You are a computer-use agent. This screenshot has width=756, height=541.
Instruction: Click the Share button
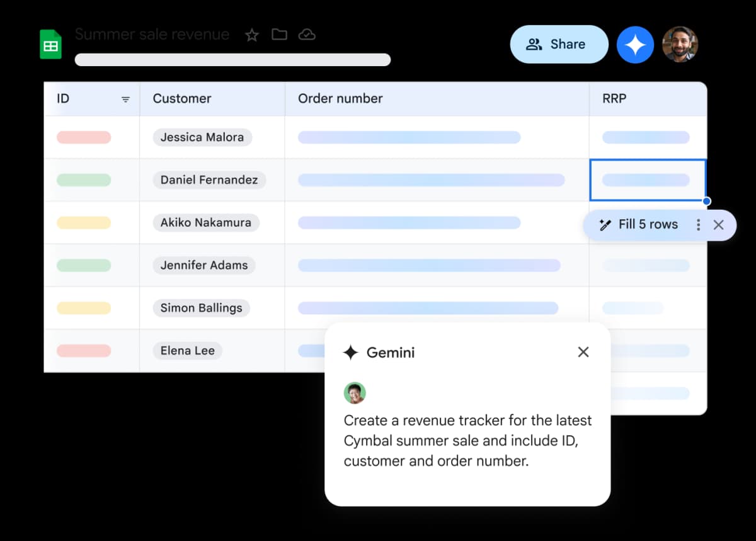tap(559, 44)
